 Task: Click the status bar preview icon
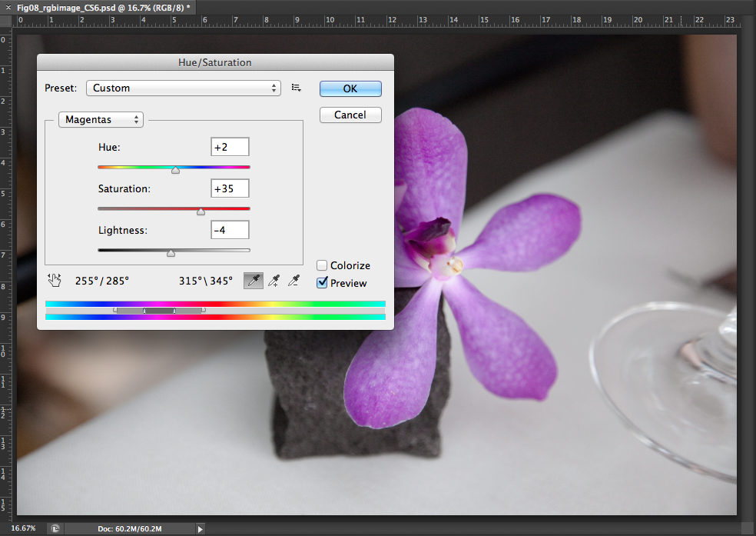(x=55, y=528)
